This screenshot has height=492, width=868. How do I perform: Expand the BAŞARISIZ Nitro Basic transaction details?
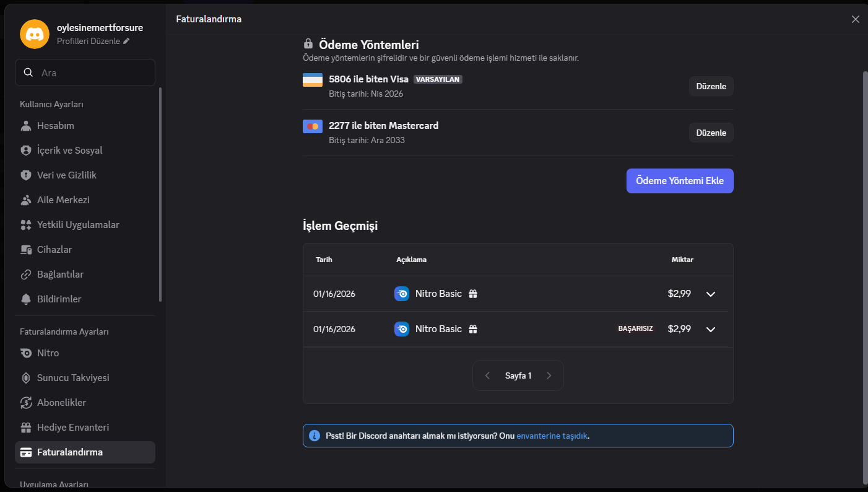tap(711, 329)
